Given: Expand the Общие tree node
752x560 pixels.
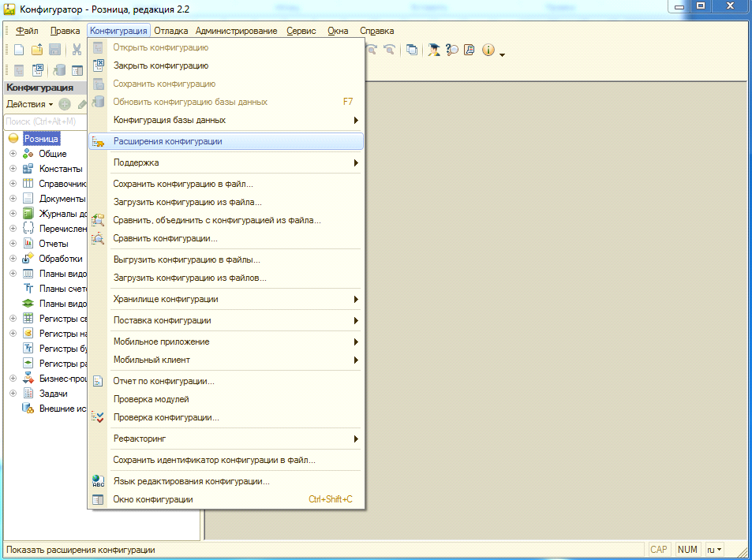Looking at the screenshot, I should (13, 154).
